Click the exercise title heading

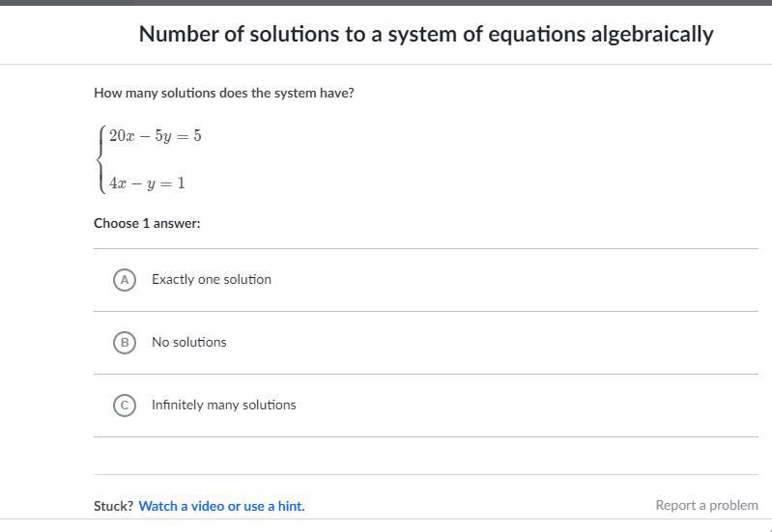pos(426,34)
